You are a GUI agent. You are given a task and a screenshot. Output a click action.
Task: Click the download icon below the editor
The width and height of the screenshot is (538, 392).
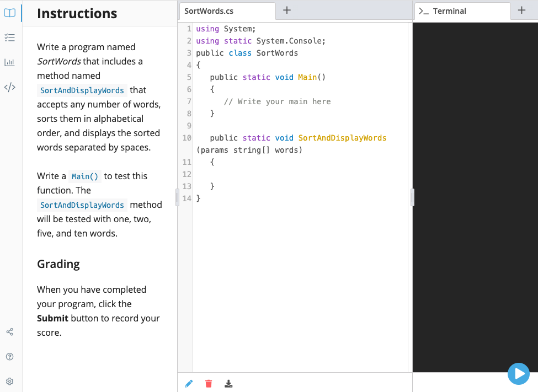[x=228, y=383]
